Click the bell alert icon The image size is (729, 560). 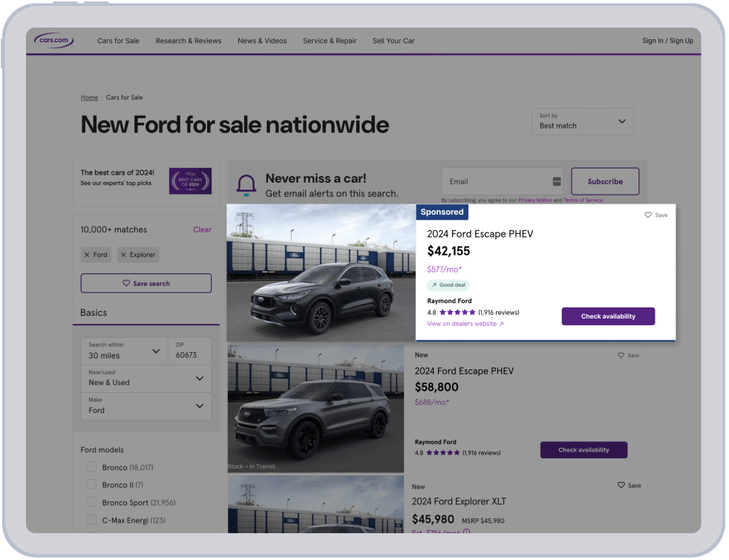click(246, 184)
